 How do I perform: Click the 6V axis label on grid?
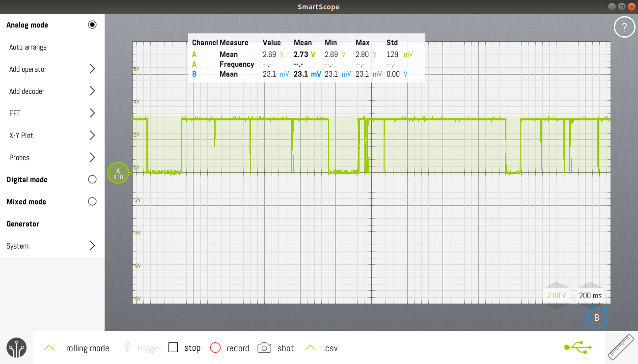coord(137,69)
